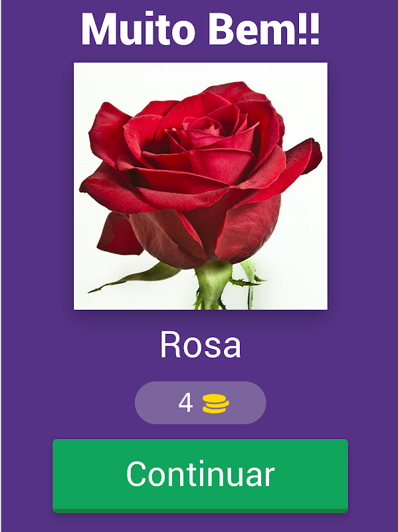Click the 'Muito Bem!!' heading
The width and height of the screenshot is (398, 532).
pyautogui.click(x=201, y=29)
